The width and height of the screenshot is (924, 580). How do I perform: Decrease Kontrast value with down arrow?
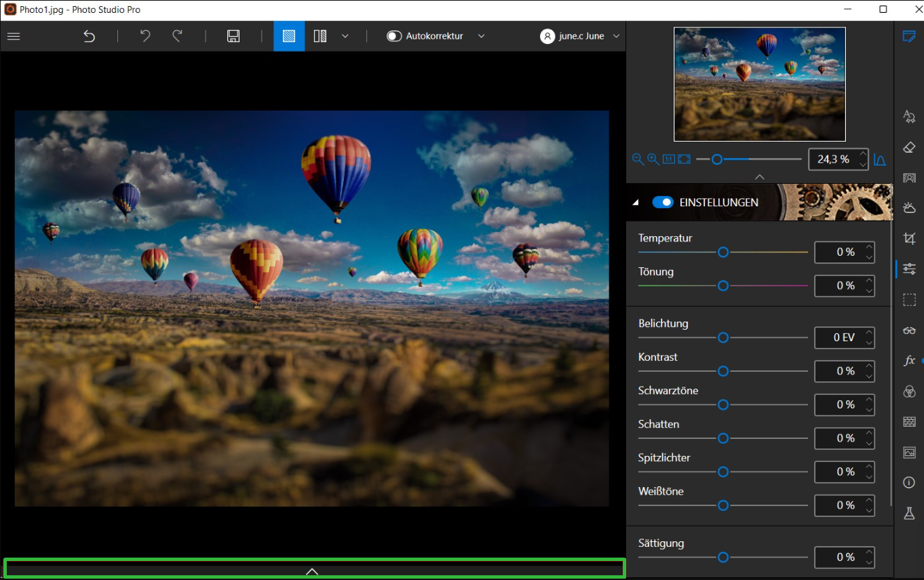coord(869,376)
